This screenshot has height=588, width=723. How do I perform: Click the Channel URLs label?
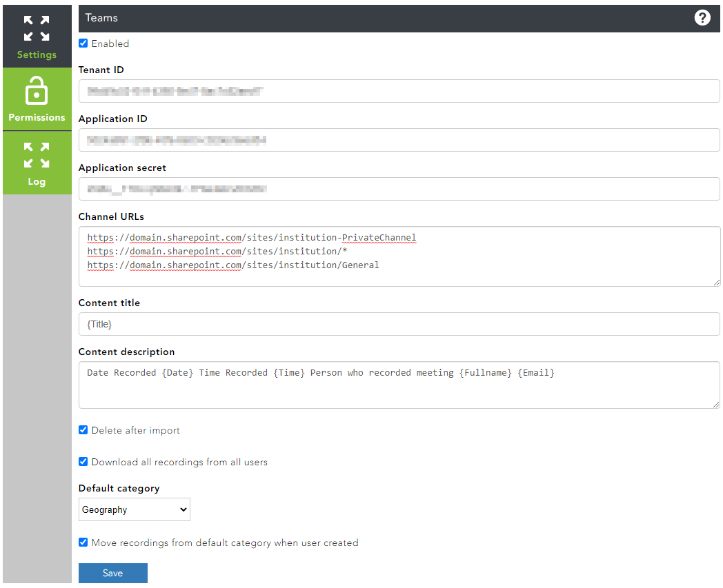pos(111,216)
